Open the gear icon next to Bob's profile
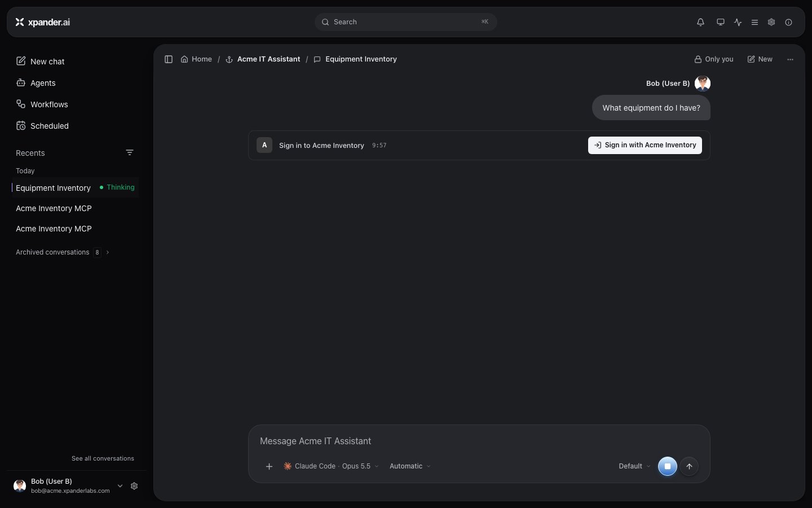This screenshot has width=812, height=508. pos(134,486)
